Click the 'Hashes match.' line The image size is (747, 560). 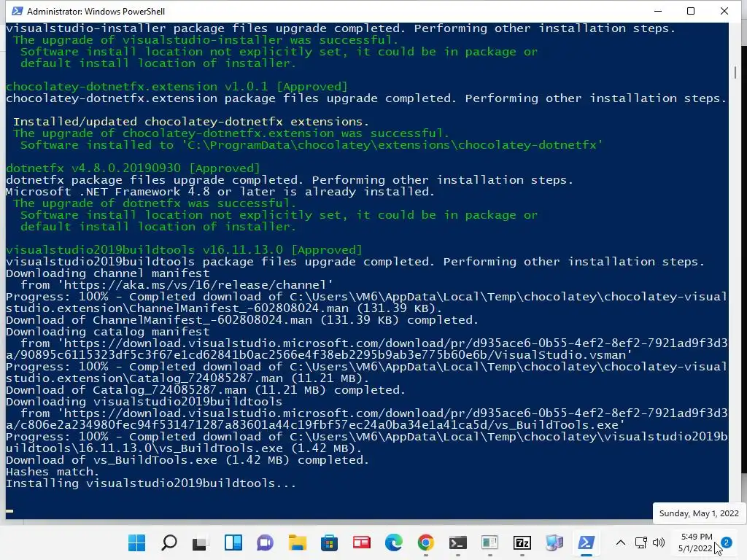[x=53, y=472]
